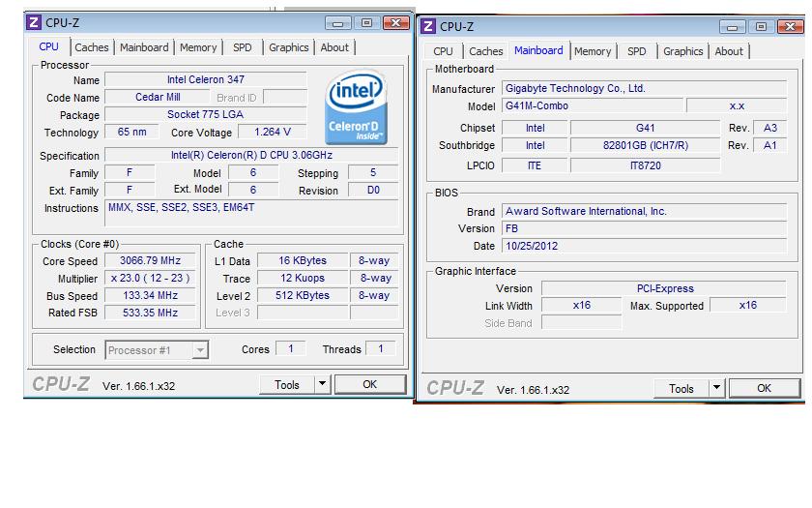812x508 pixels.
Task: Close the right CPU-Z window
Action: click(x=790, y=26)
